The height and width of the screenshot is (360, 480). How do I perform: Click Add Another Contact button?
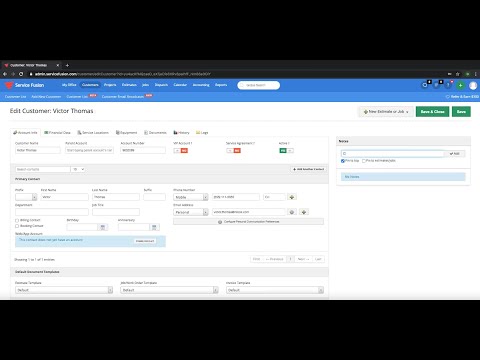(309, 169)
